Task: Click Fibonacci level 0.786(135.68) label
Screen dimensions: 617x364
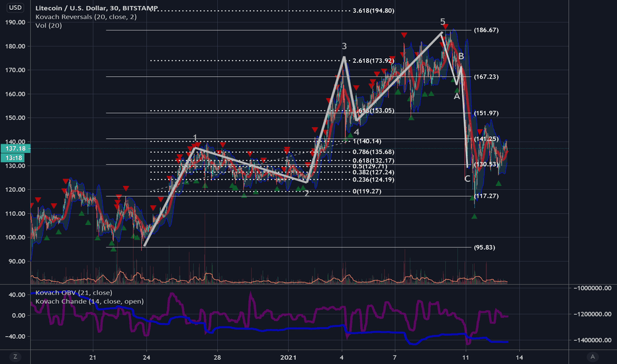Action: coord(373,152)
